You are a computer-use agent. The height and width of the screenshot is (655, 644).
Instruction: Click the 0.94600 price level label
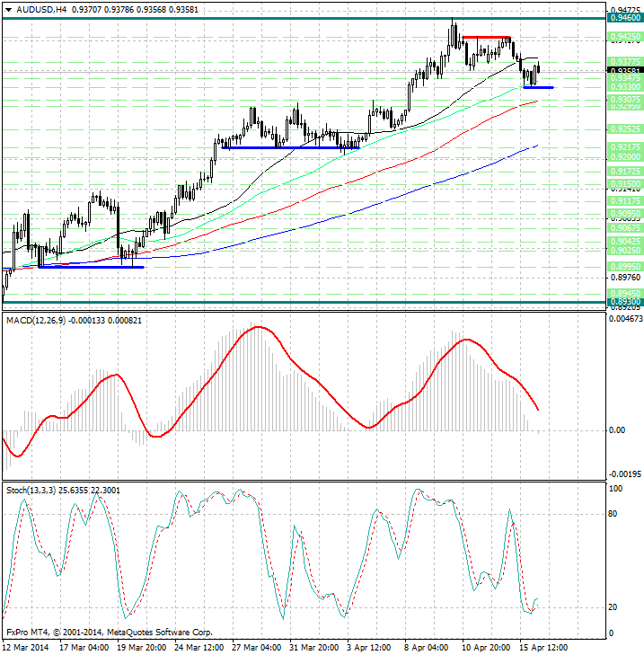tap(625, 18)
